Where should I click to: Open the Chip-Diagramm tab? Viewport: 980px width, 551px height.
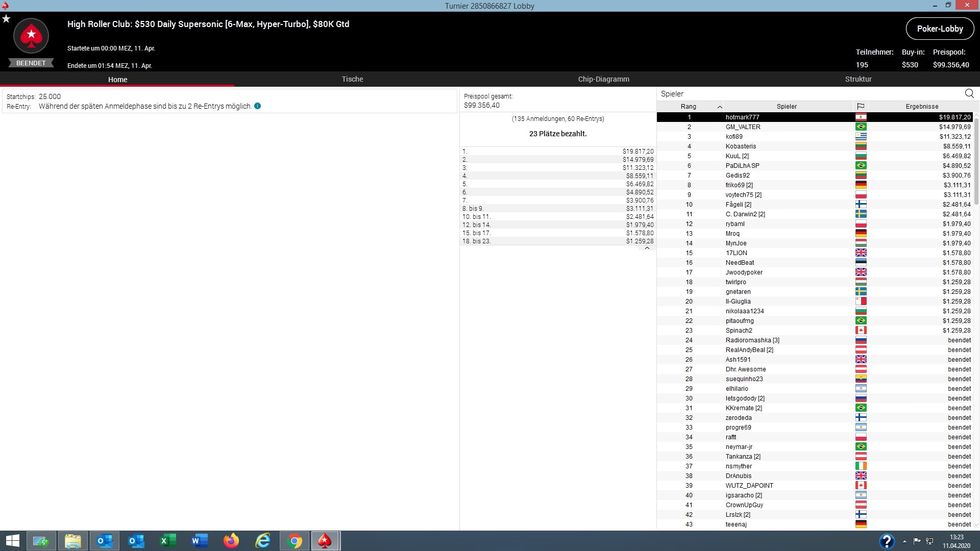point(603,79)
